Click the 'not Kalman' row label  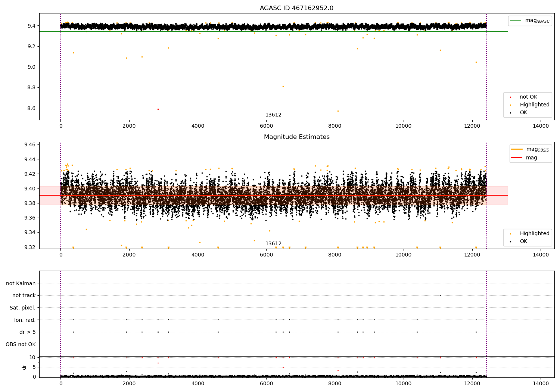point(21,283)
